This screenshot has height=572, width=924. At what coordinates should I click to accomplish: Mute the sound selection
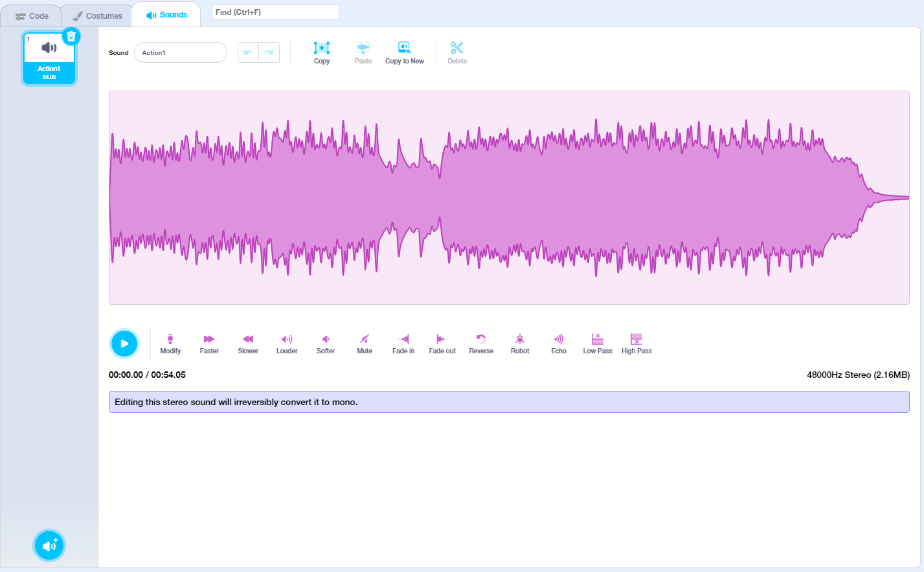click(x=365, y=343)
